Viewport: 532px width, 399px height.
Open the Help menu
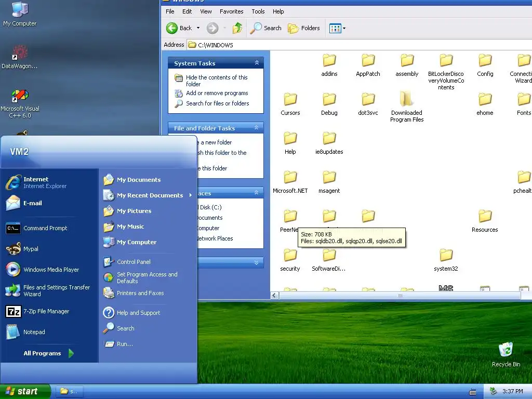(x=278, y=11)
